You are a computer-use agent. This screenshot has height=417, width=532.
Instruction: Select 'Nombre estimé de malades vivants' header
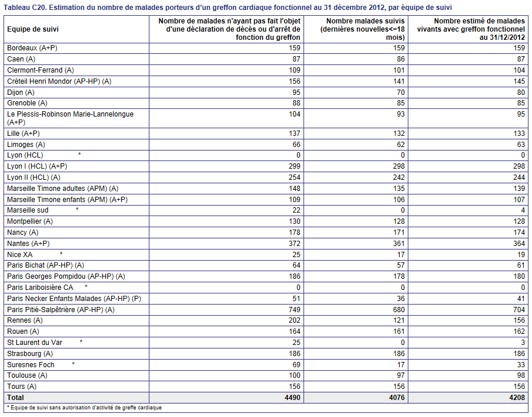pyautogui.click(x=471, y=29)
